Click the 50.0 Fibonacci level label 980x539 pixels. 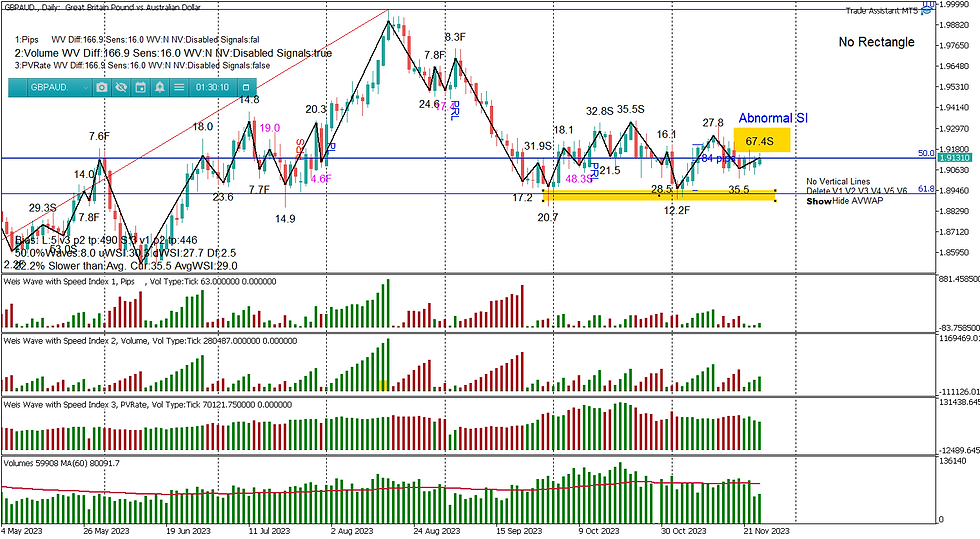coord(926,153)
